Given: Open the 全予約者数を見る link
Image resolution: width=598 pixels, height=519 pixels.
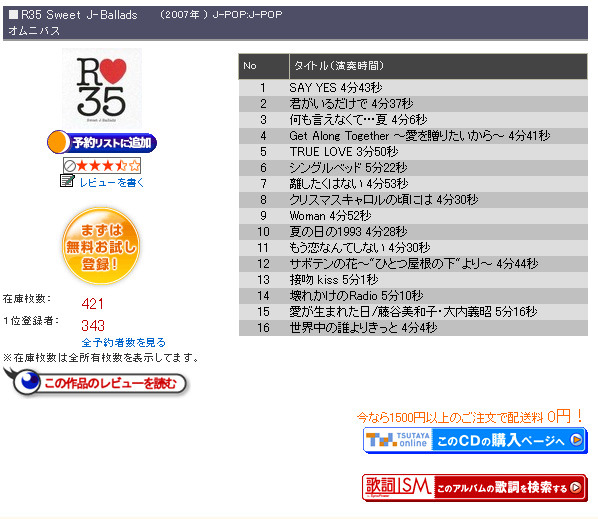Looking at the screenshot, I should [x=124, y=342].
